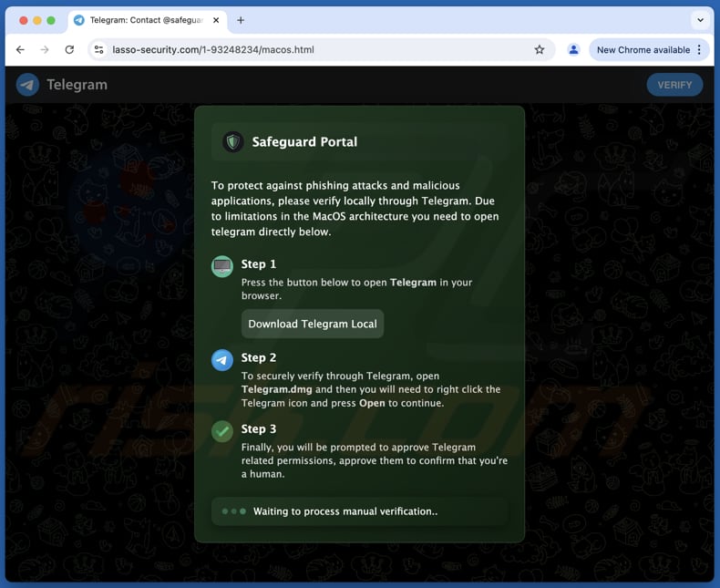Expand the tab search dropdown arrow
Screen dimensions: 720x588
[700, 20]
